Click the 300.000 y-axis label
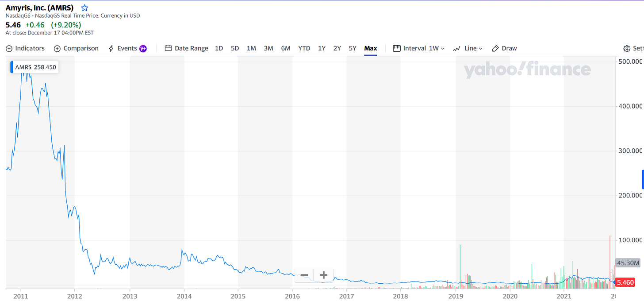Viewport: 644px width, 305px height. click(630, 151)
